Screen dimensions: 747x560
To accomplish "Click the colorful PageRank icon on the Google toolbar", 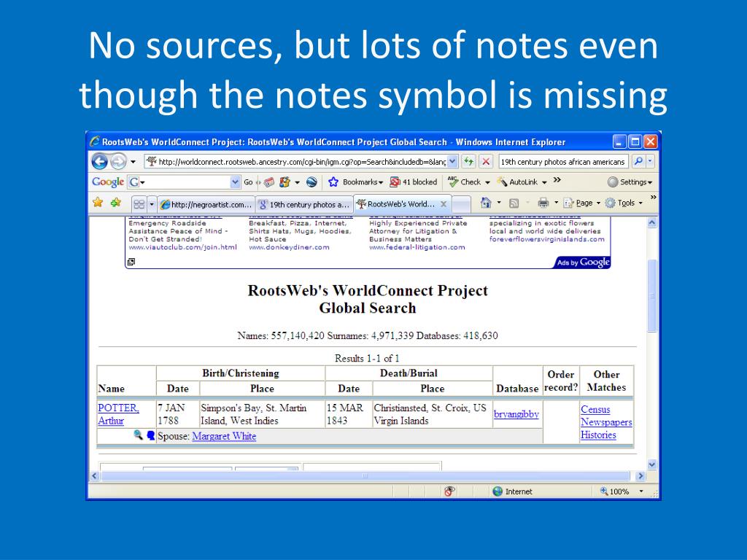I will tap(285, 182).
